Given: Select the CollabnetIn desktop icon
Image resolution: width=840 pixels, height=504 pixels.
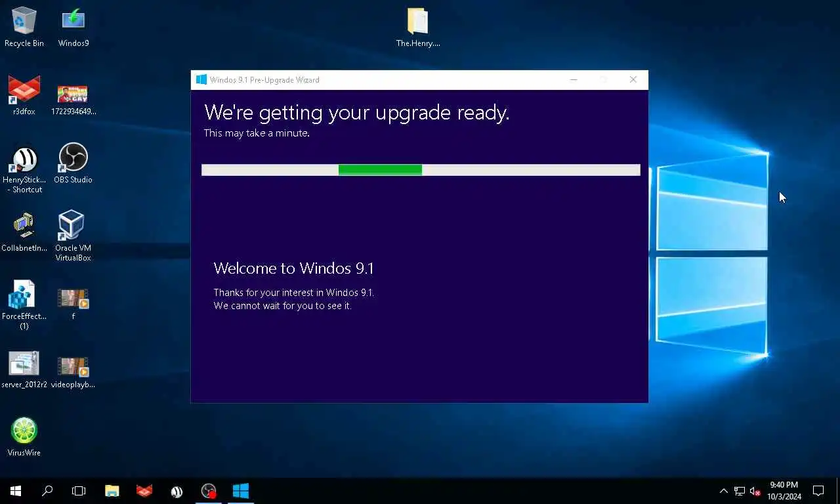Looking at the screenshot, I should (24, 232).
